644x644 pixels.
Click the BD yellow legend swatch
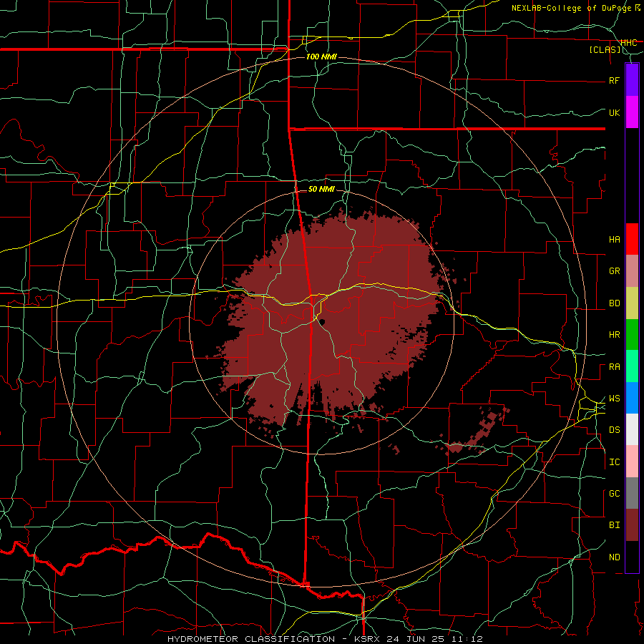pyautogui.click(x=632, y=303)
